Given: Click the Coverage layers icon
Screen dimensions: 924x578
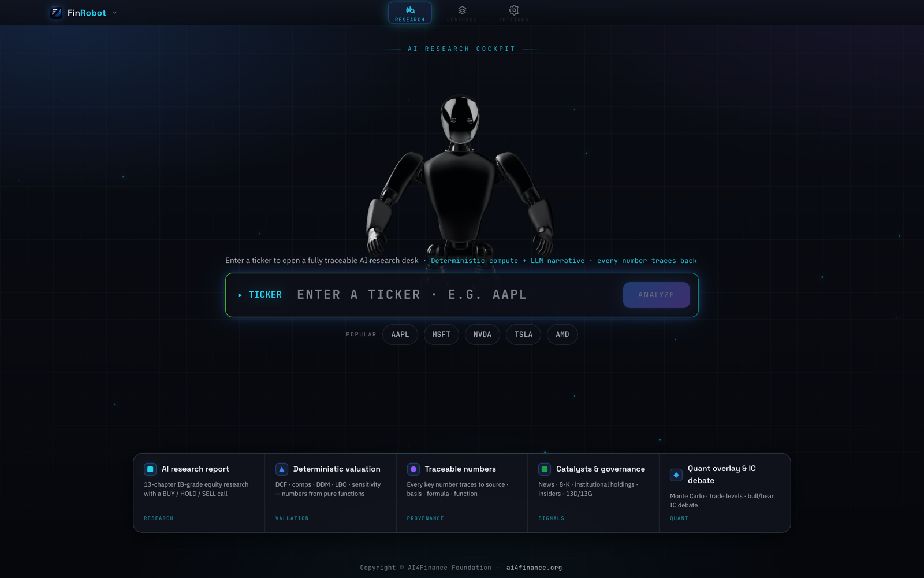Looking at the screenshot, I should (x=462, y=10).
